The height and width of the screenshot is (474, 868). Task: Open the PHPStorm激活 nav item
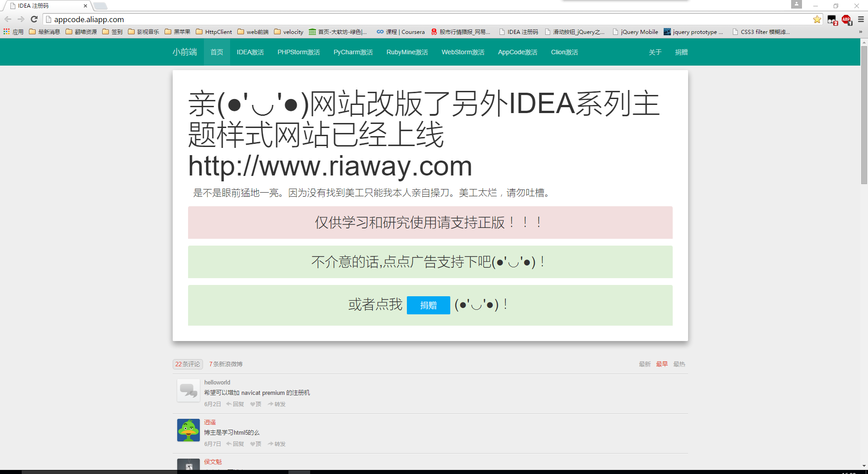pos(298,52)
